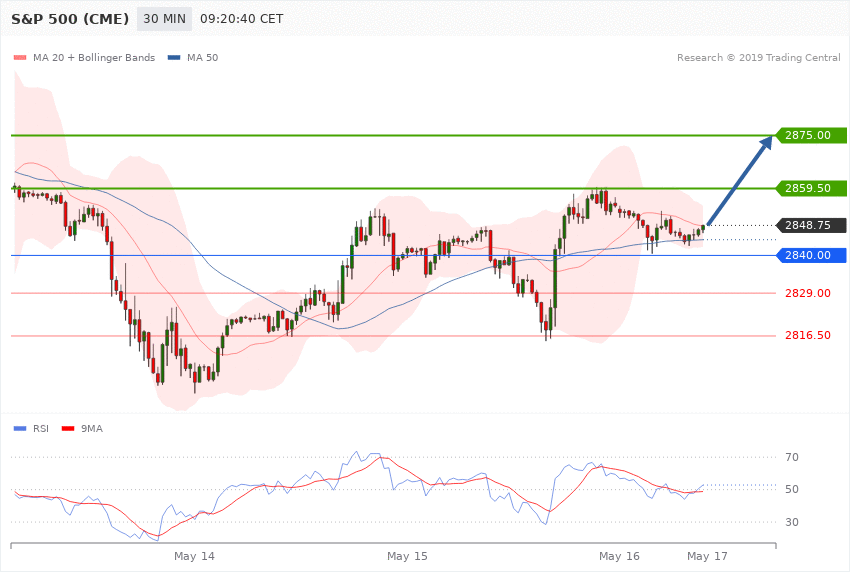
Task: Click the Research © 2019 Trading Central credit
Action: pos(758,58)
